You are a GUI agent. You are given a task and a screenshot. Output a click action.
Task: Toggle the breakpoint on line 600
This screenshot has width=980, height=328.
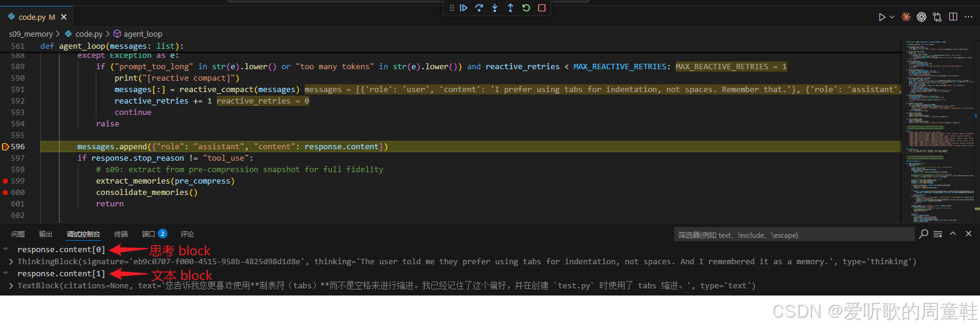pyautogui.click(x=5, y=192)
